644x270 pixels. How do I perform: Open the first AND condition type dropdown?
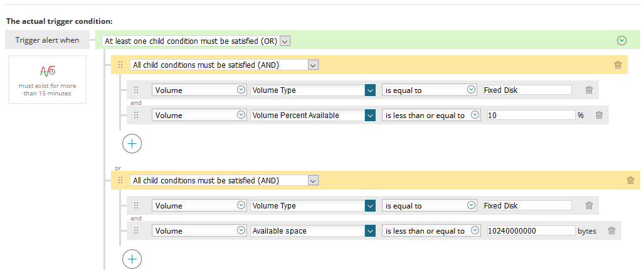314,65
